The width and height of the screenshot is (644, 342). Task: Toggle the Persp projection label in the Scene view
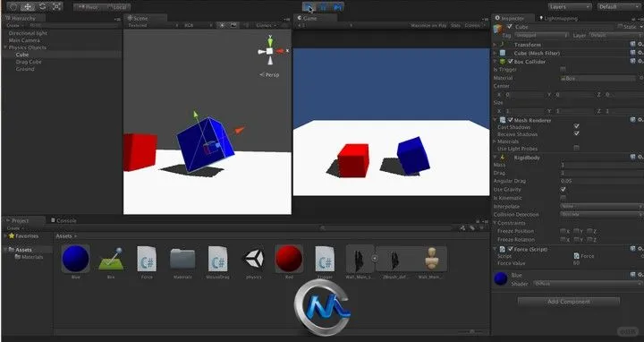coord(269,75)
